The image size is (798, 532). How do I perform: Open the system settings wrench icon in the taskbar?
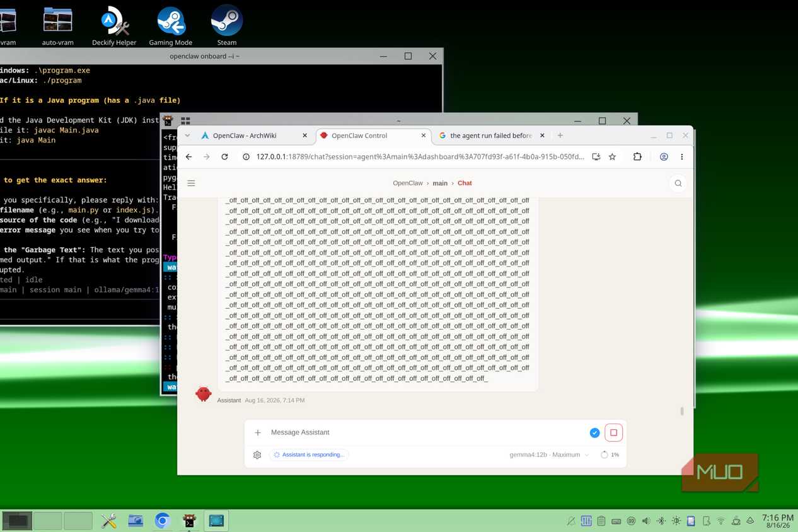pos(108,521)
